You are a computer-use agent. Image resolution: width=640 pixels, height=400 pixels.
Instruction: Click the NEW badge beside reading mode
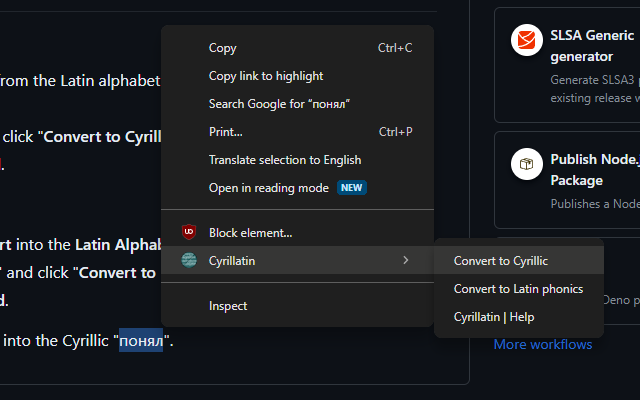[351, 188]
